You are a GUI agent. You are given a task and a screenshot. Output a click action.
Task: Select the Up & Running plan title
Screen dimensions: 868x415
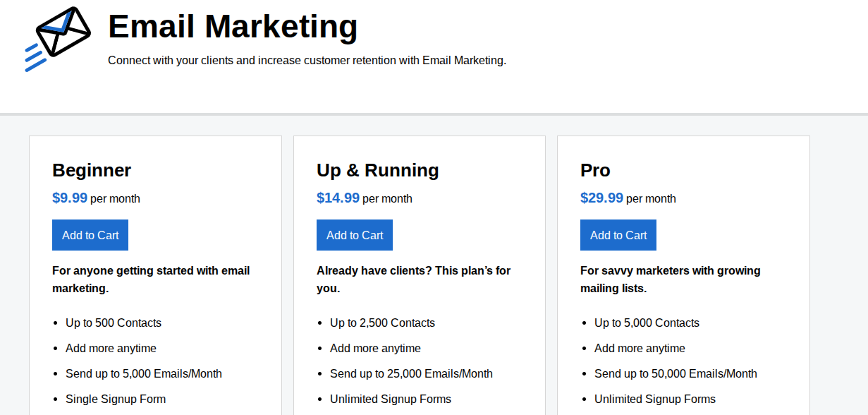tap(377, 170)
